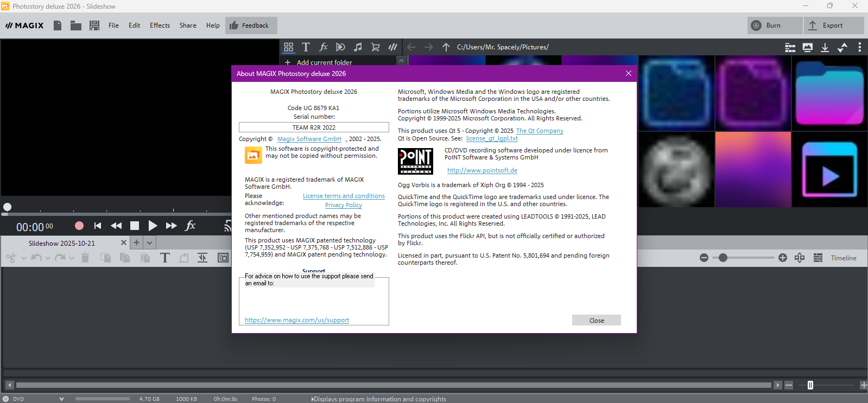Go up one folder level

point(446,47)
